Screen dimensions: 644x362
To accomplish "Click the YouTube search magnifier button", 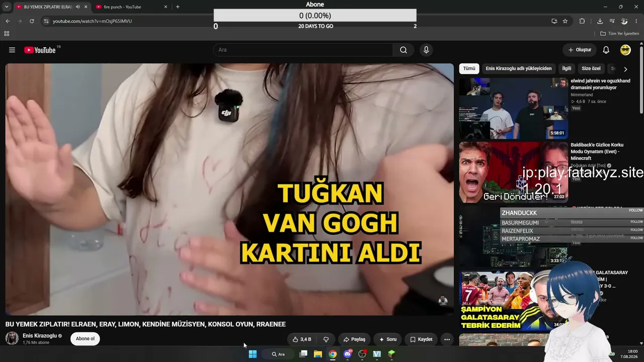I will tap(404, 50).
